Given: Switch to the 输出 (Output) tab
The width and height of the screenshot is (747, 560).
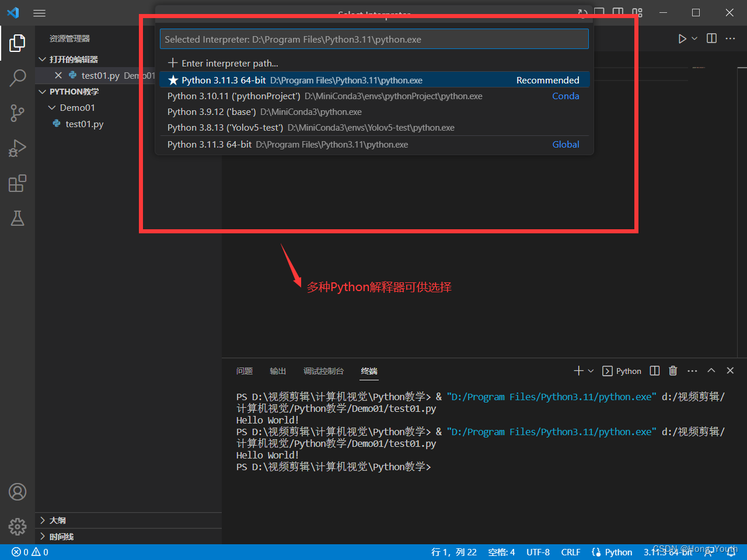Looking at the screenshot, I should (x=278, y=370).
